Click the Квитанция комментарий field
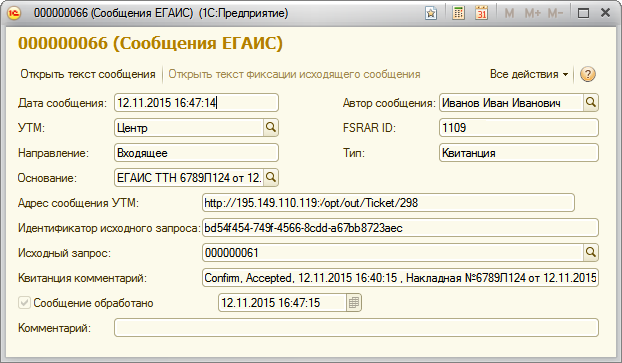Image resolution: width=622 pixels, height=363 pixels. (400, 278)
